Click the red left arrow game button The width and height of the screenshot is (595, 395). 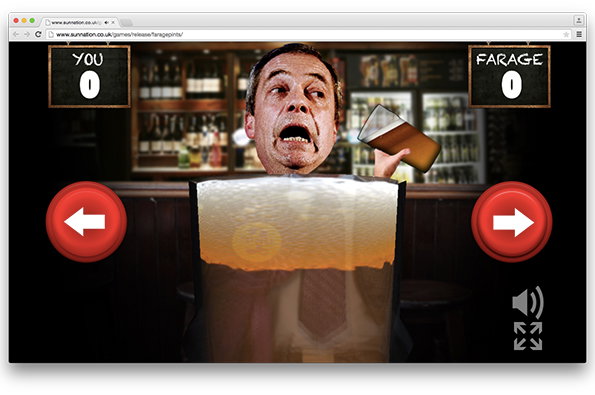coord(86,222)
